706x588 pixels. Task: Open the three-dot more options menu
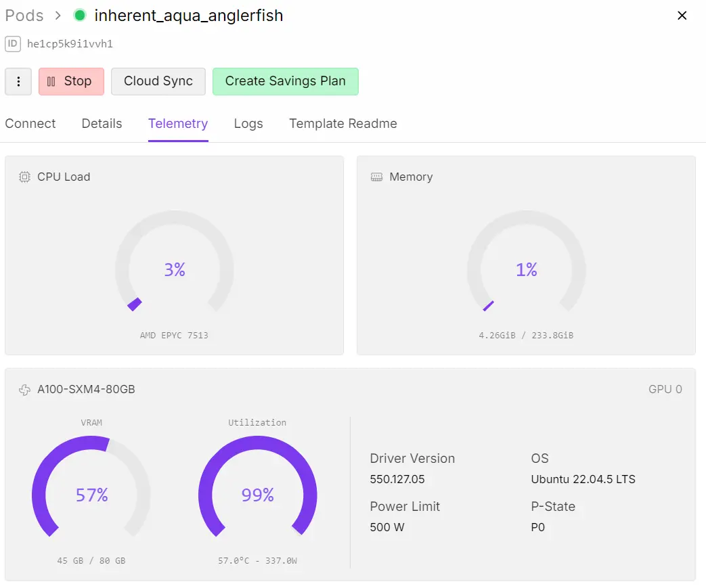(18, 81)
